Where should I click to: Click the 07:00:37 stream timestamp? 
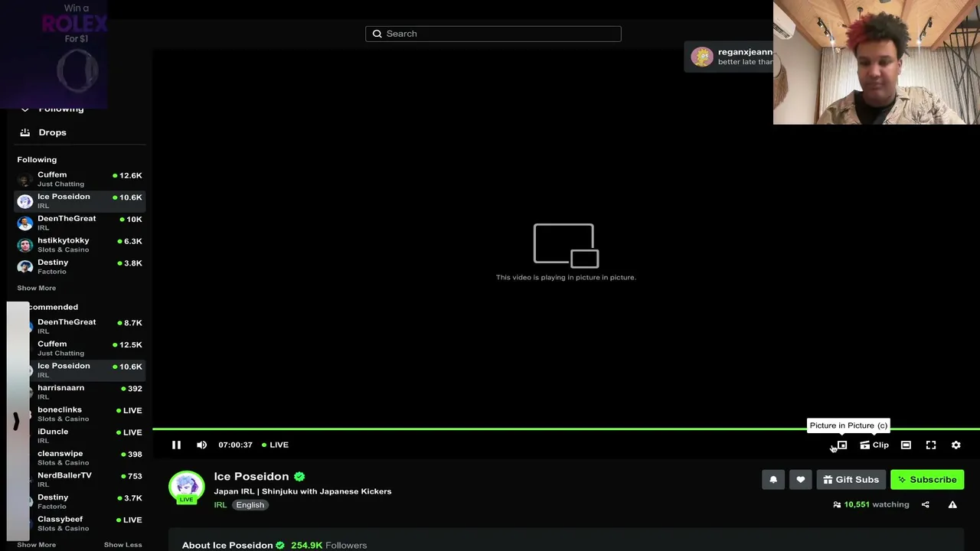pos(235,445)
